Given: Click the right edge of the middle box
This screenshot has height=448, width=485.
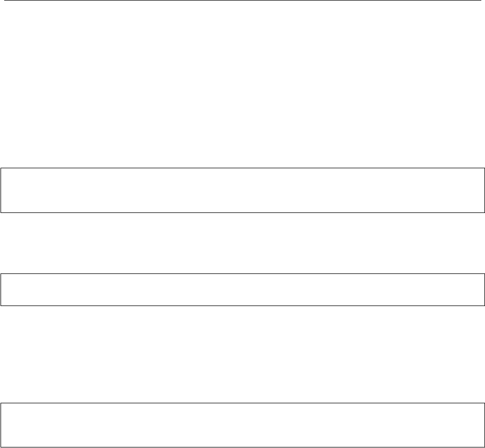Looking at the screenshot, I should pos(483,289).
